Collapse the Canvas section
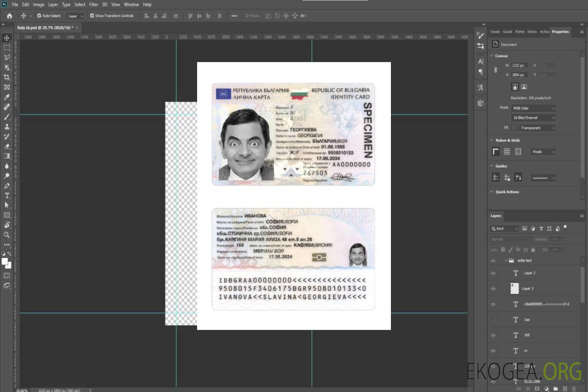Image resolution: width=588 pixels, height=392 pixels. coord(492,56)
